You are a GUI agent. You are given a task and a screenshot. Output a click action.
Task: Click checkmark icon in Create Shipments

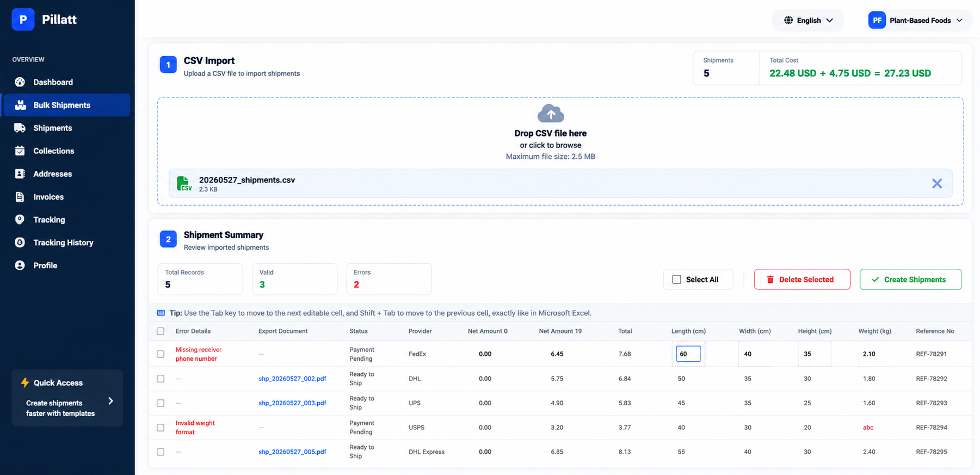pos(876,280)
